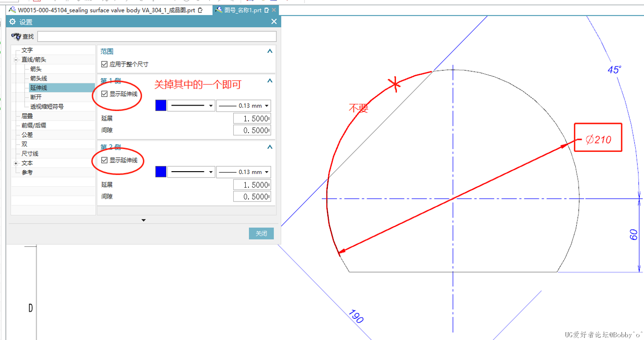Select 尺寸线 in the settings tree
This screenshot has height=340, width=644.
click(x=30, y=154)
